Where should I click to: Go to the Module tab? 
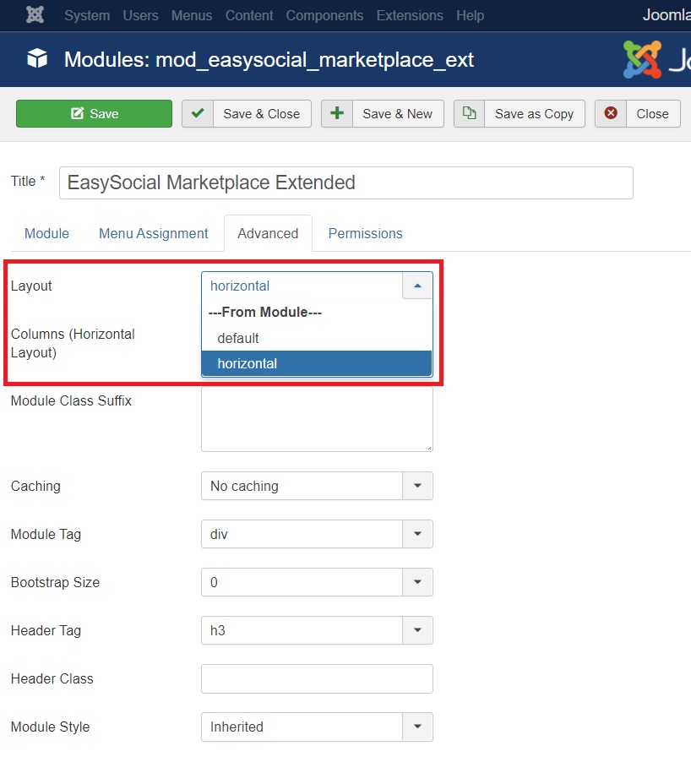tap(46, 233)
